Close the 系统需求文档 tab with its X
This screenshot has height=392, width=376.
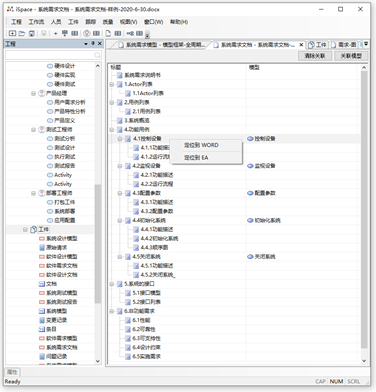coord(301,45)
